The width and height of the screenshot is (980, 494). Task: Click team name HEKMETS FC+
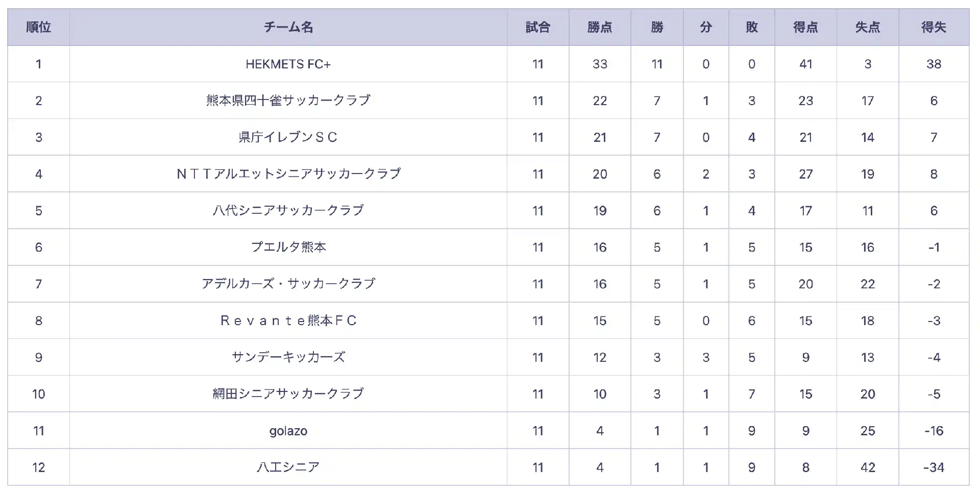pyautogui.click(x=288, y=64)
